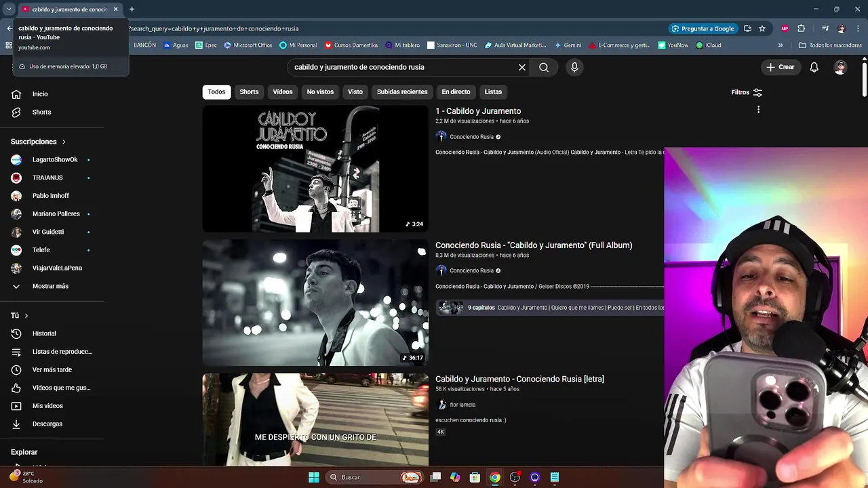Click the magnifier search button
Screen dimensions: 868x488
pyautogui.click(x=544, y=67)
